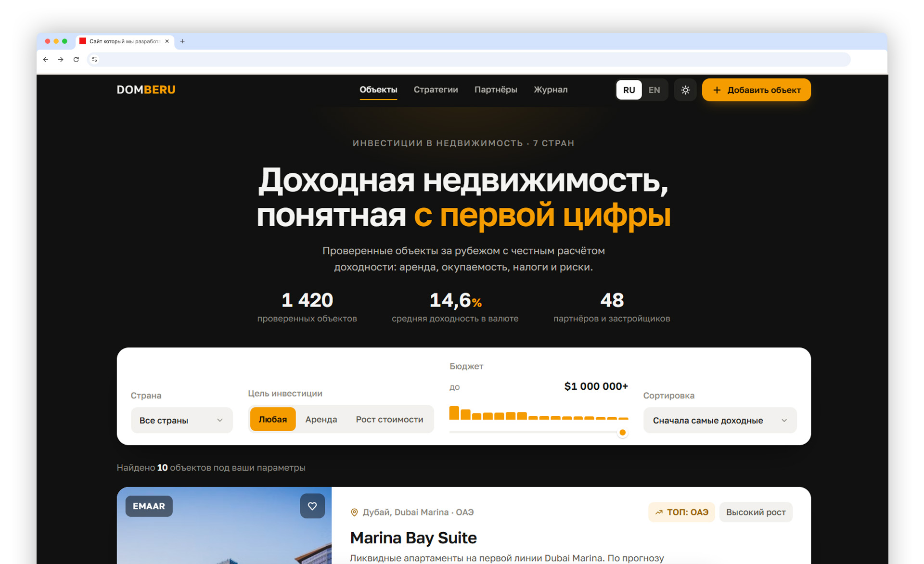Image resolution: width=924 pixels, height=564 pixels.
Task: Open the Журнал nav item
Action: coord(551,90)
